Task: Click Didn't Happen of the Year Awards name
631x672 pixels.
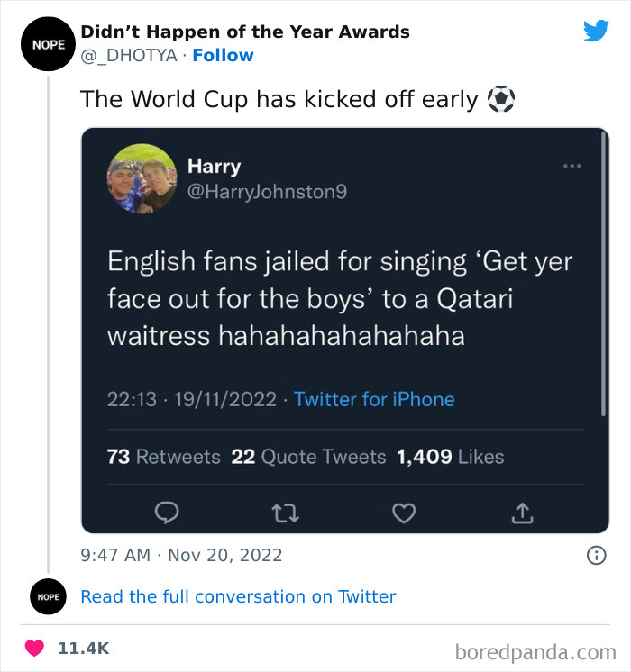Action: (x=244, y=32)
